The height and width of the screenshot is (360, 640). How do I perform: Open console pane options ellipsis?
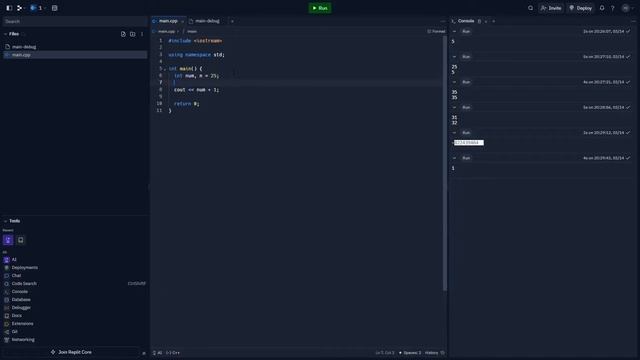coord(633,21)
